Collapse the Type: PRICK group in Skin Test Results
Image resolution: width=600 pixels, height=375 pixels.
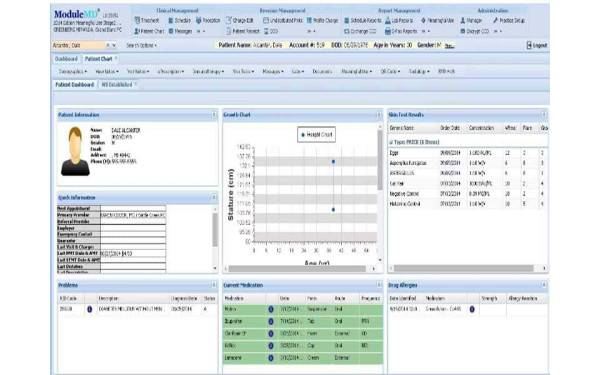point(391,142)
